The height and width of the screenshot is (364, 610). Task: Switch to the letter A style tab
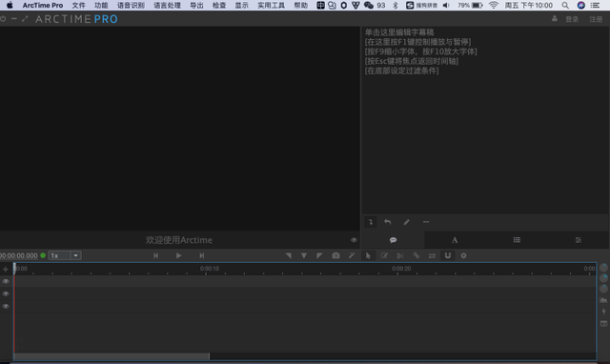pyautogui.click(x=455, y=240)
